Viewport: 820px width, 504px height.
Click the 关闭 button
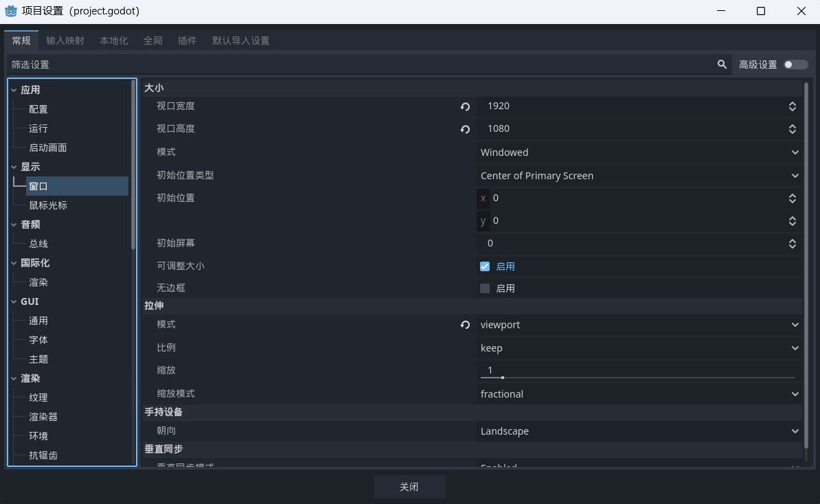[x=409, y=487]
